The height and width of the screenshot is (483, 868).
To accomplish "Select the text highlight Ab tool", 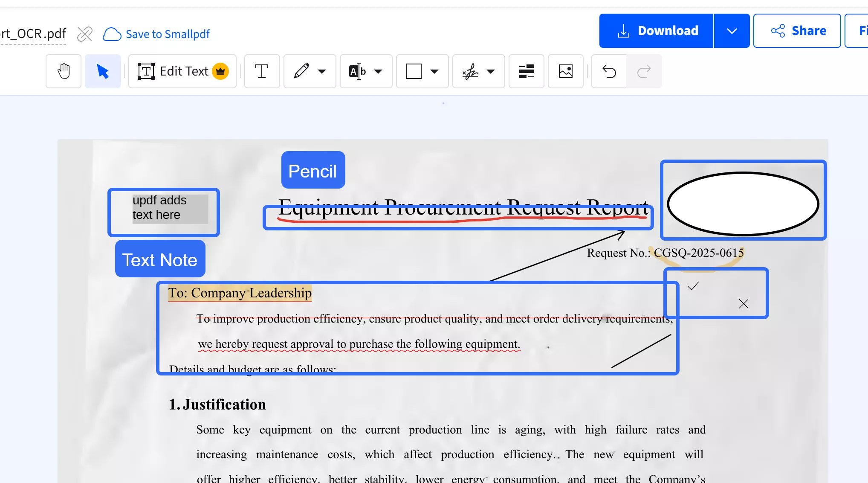I will (x=357, y=71).
